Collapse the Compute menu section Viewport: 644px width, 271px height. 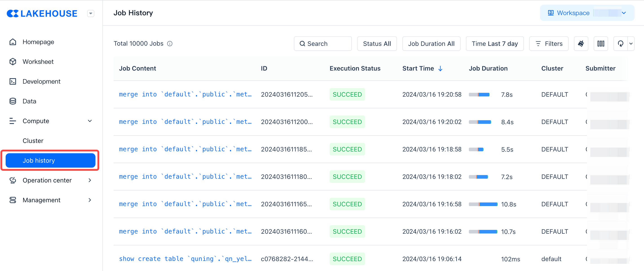90,121
